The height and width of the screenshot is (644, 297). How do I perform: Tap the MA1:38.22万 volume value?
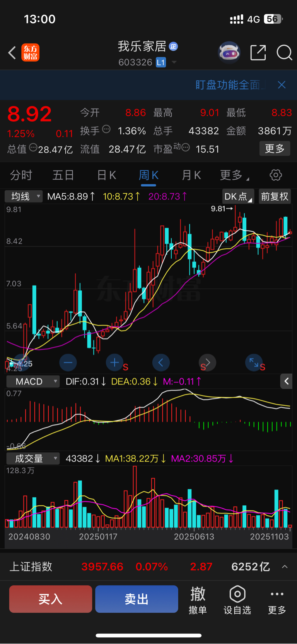tap(136, 459)
